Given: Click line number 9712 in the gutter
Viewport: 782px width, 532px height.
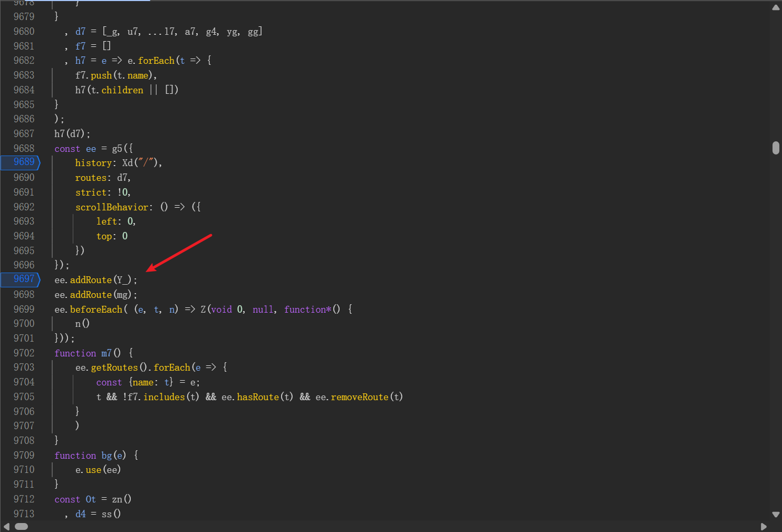Looking at the screenshot, I should coord(24,499).
